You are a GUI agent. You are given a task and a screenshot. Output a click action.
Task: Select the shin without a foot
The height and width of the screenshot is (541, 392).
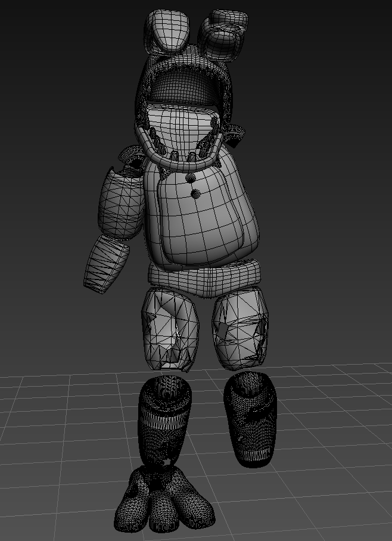[x=251, y=419]
